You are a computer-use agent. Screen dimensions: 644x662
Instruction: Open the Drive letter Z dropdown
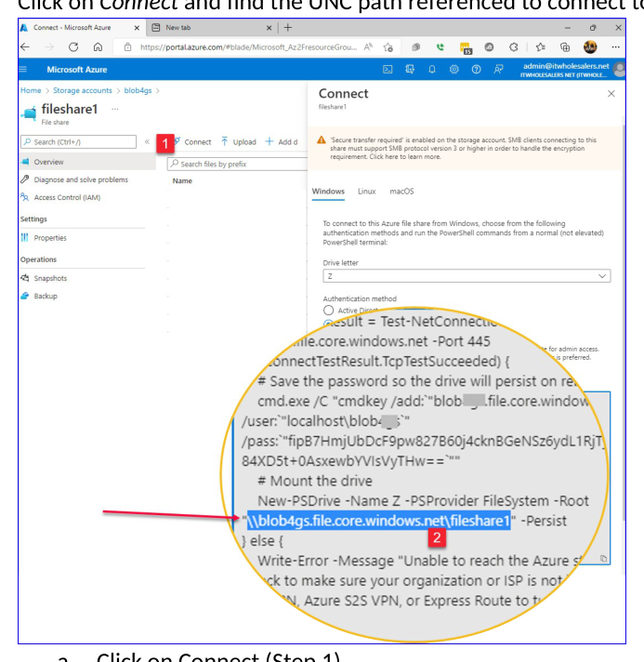[x=467, y=276]
